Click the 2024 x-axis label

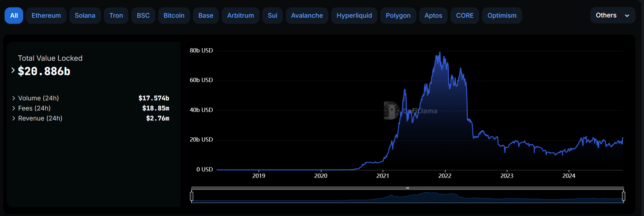tap(569, 176)
